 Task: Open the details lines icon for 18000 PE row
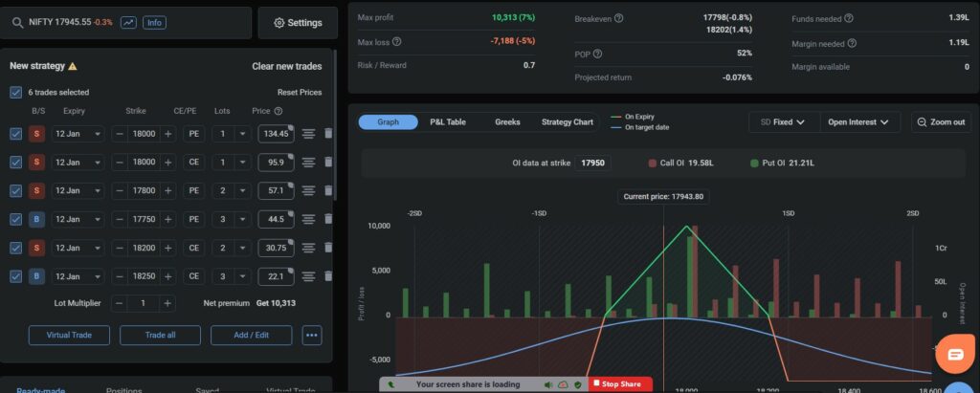click(308, 134)
